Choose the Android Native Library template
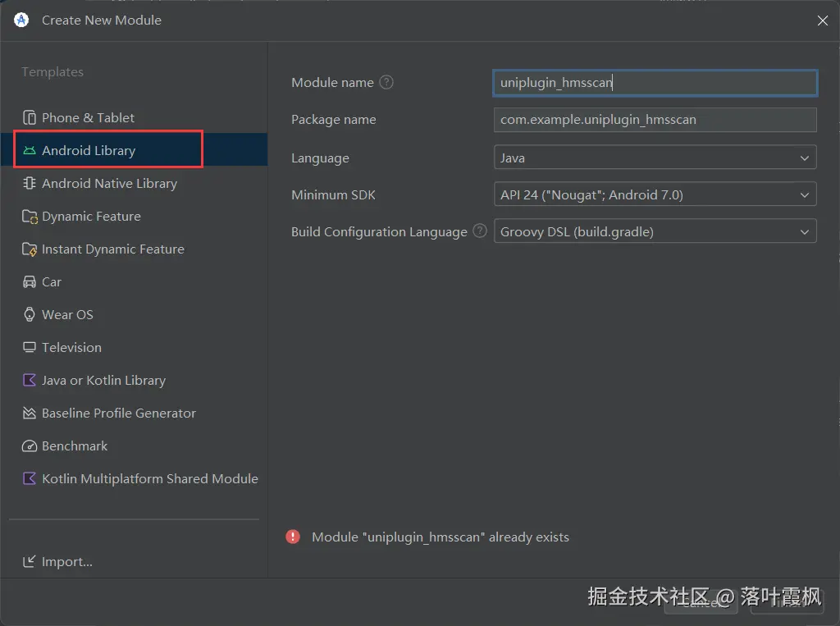The width and height of the screenshot is (840, 626). (x=134, y=183)
